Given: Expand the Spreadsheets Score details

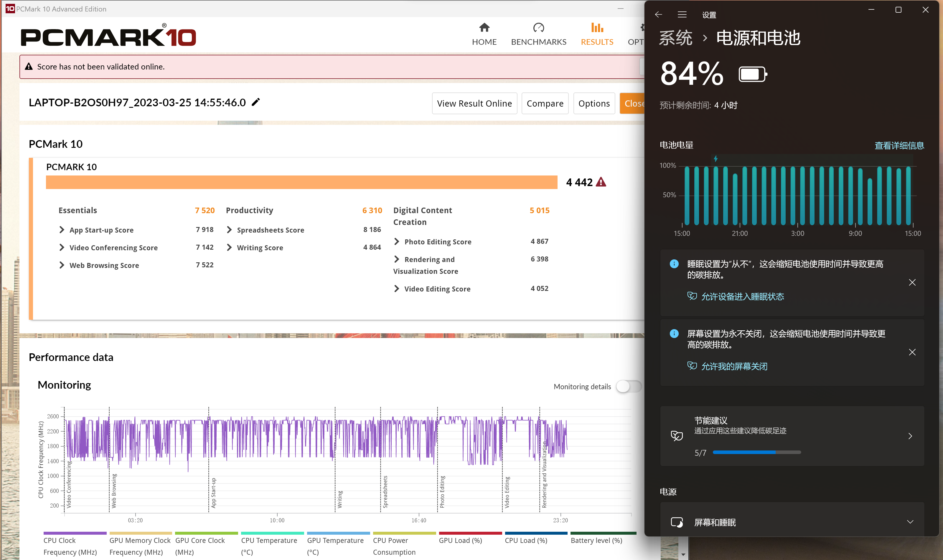Looking at the screenshot, I should 229,230.
